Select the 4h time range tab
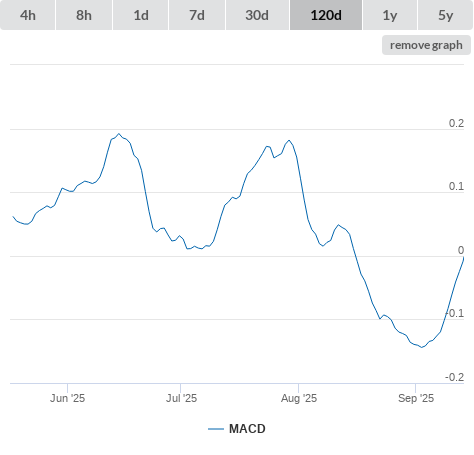 tap(28, 15)
